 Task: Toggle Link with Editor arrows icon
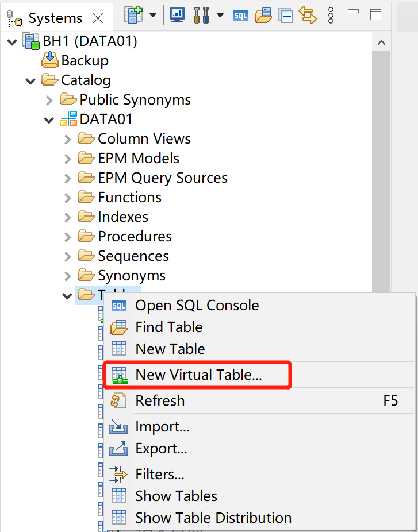[308, 14]
